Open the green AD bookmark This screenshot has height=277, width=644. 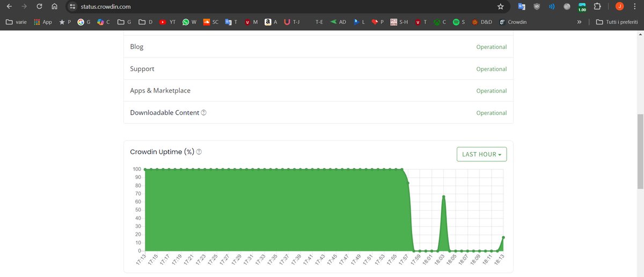(338, 22)
